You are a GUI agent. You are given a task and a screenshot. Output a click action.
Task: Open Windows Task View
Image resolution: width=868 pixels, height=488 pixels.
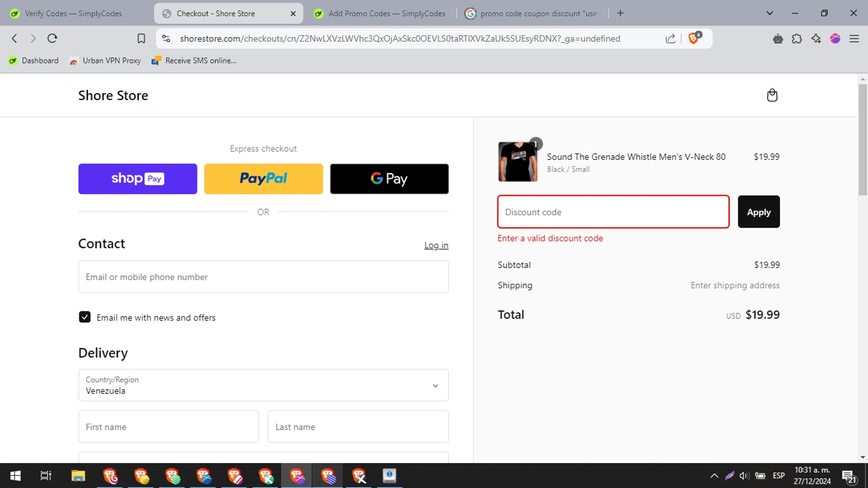[46, 476]
